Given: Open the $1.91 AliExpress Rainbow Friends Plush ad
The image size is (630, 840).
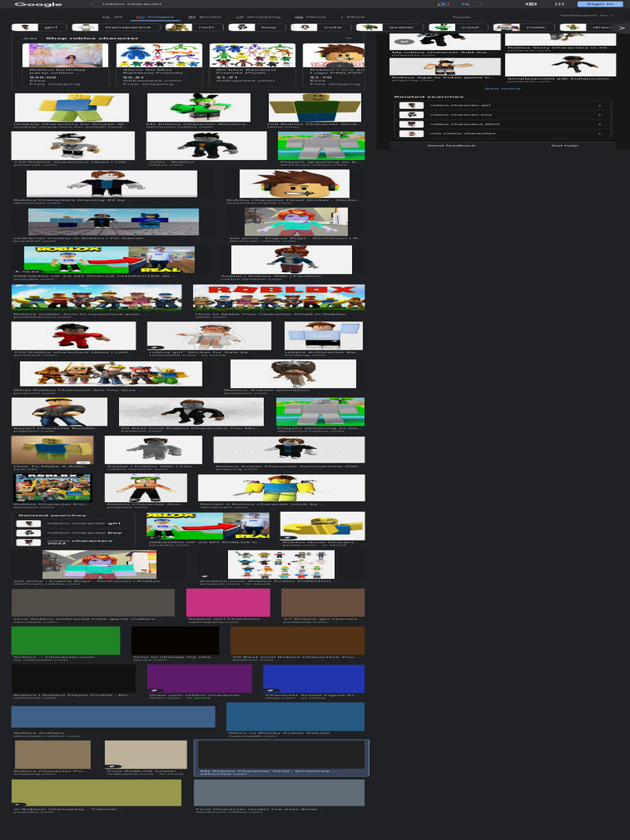Looking at the screenshot, I should point(252,65).
